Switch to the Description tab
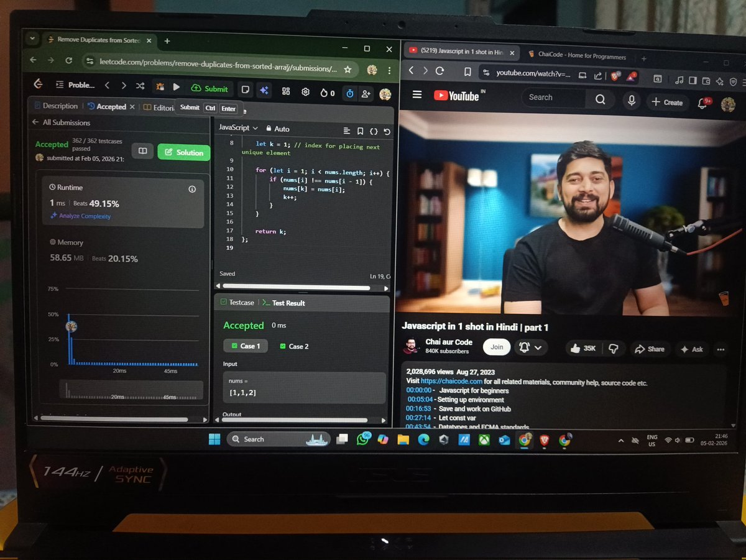The image size is (746, 560). [56, 106]
